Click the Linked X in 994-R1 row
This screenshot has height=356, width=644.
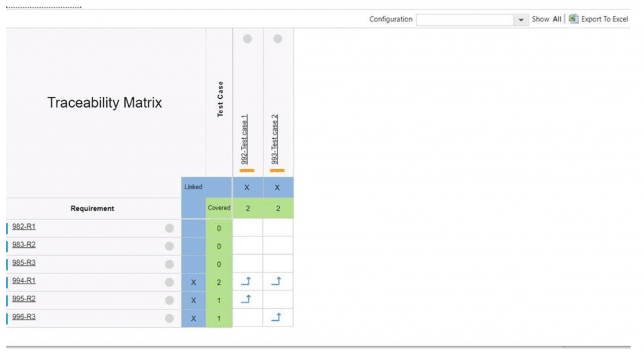(x=194, y=282)
